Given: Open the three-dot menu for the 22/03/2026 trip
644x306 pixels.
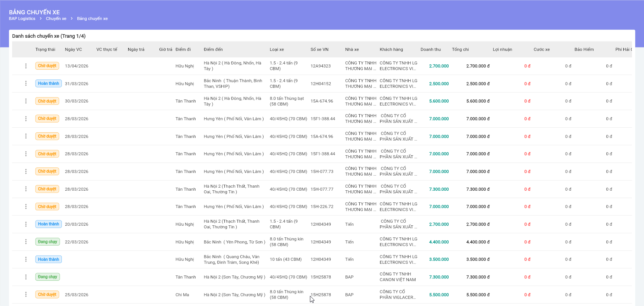Looking at the screenshot, I should click(x=26, y=242).
